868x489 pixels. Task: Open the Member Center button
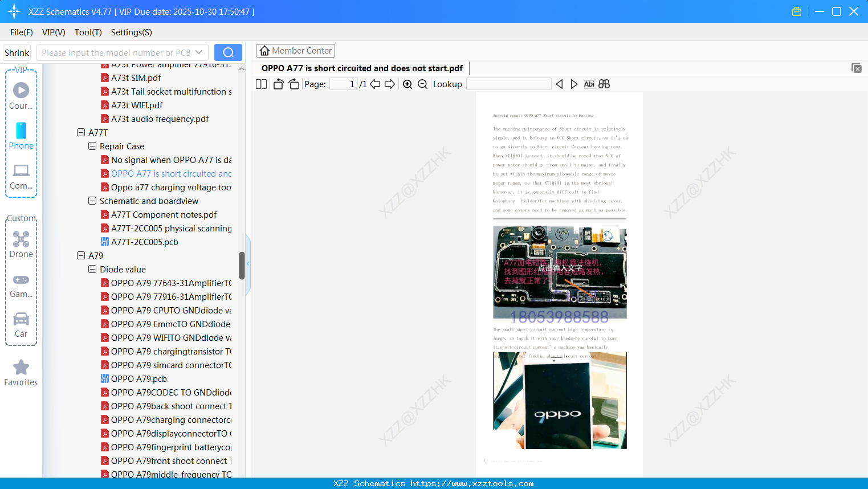click(295, 51)
